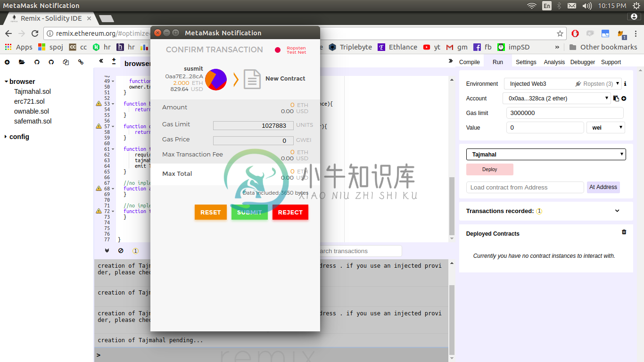
Task: Open the Tajmahal contract selector
Action: (x=546, y=154)
